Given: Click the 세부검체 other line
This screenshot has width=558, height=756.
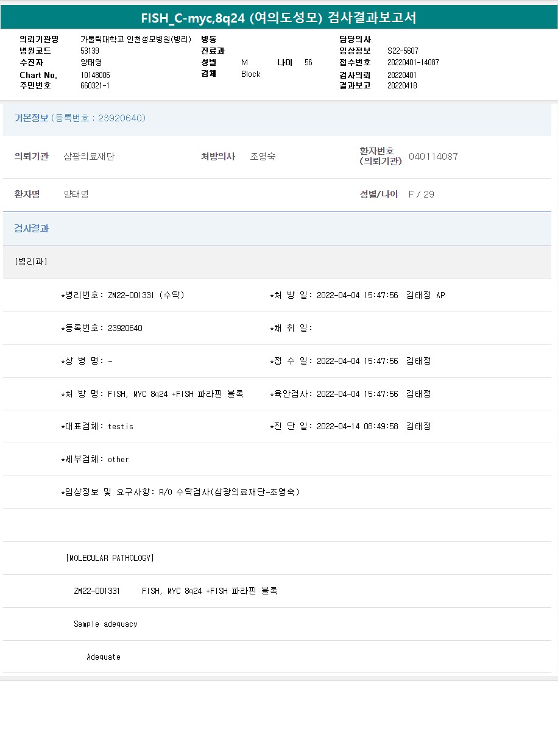Looking at the screenshot, I should (95, 459).
